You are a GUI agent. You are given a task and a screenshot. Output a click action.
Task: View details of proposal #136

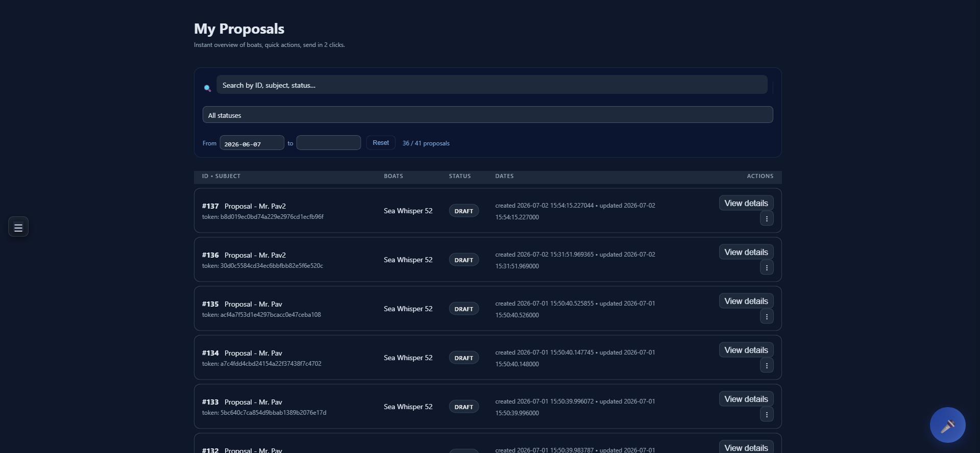[x=746, y=252]
